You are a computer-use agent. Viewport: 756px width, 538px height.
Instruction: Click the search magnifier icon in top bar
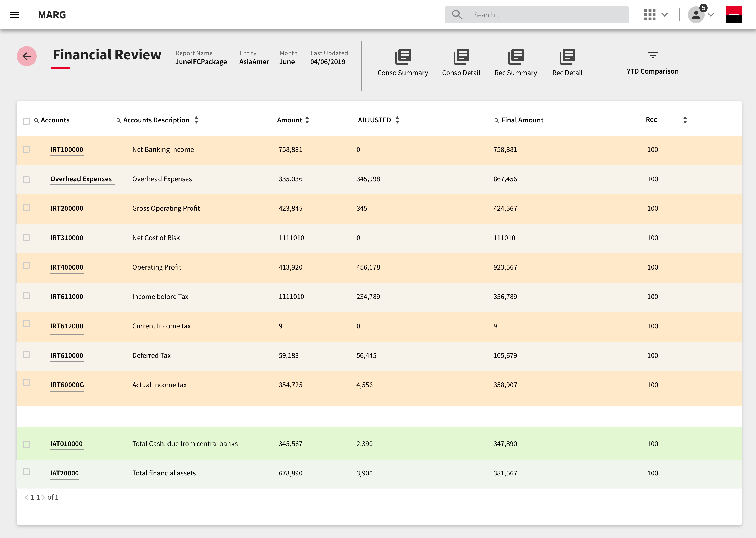457,14
